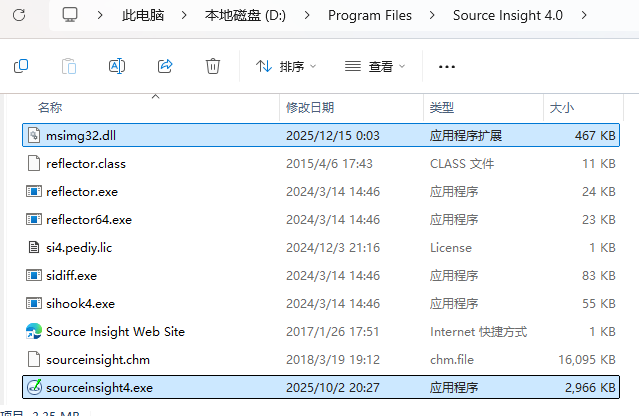The width and height of the screenshot is (639, 416).
Task: Click date 2025/10/2 20:27 cell
Action: (333, 387)
